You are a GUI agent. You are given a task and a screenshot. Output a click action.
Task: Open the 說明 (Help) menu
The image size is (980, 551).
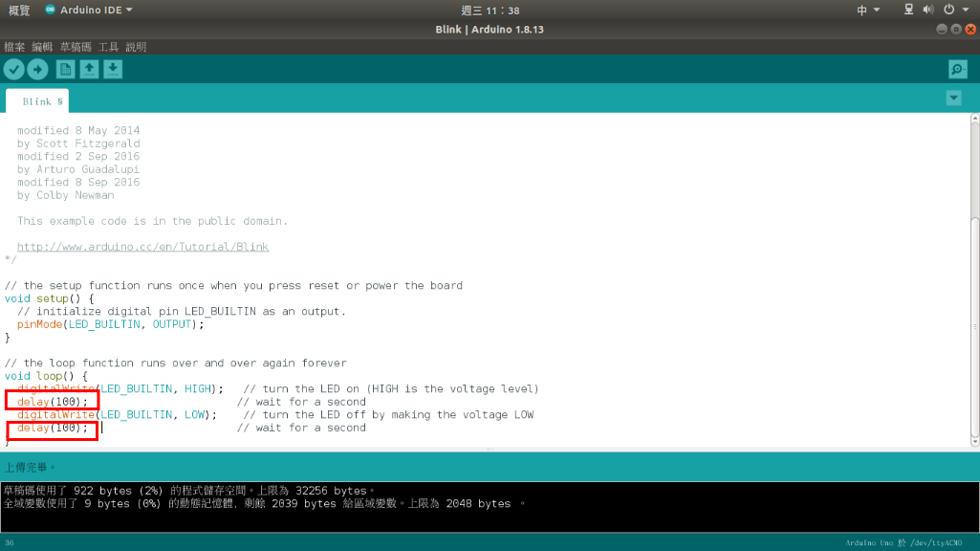pyautogui.click(x=136, y=47)
